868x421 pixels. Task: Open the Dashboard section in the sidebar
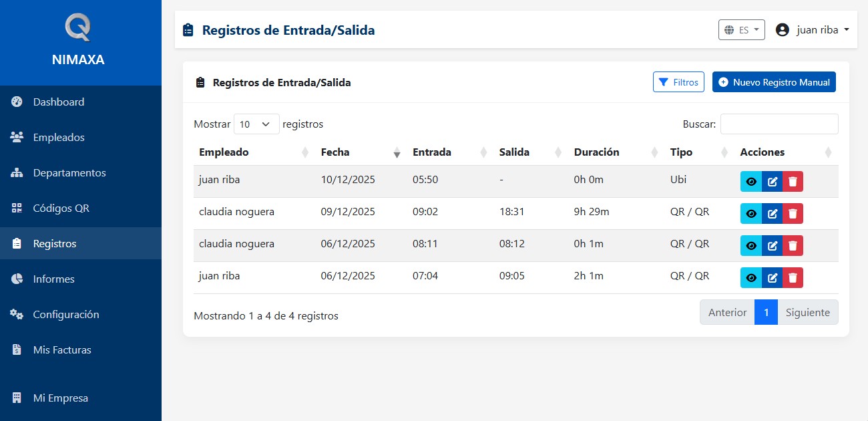58,102
